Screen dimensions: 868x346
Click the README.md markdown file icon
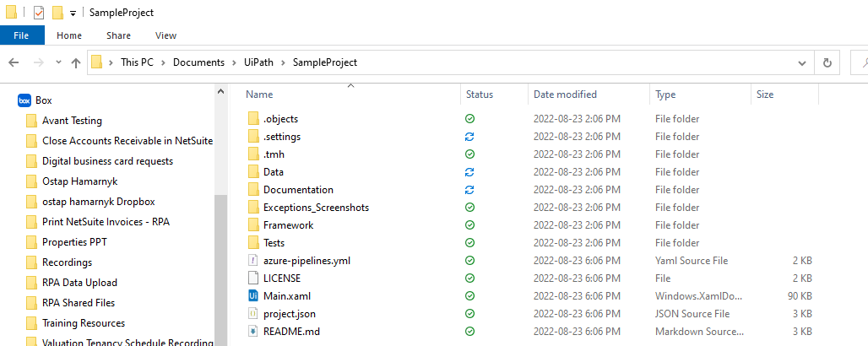(x=253, y=331)
